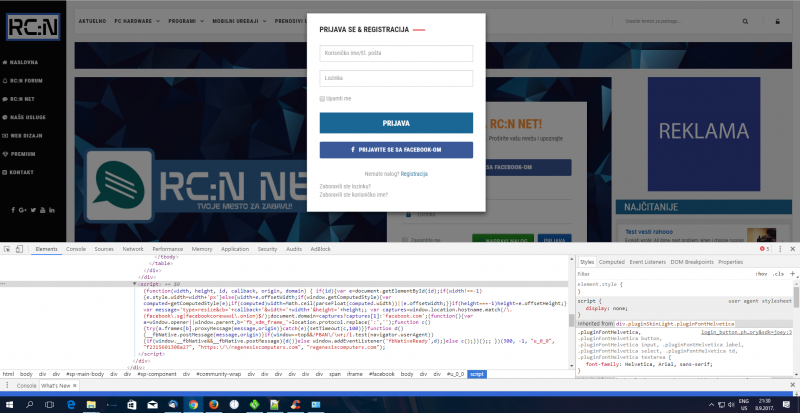
Task: Toggle DevTools device toolbar icon
Action: point(19,249)
